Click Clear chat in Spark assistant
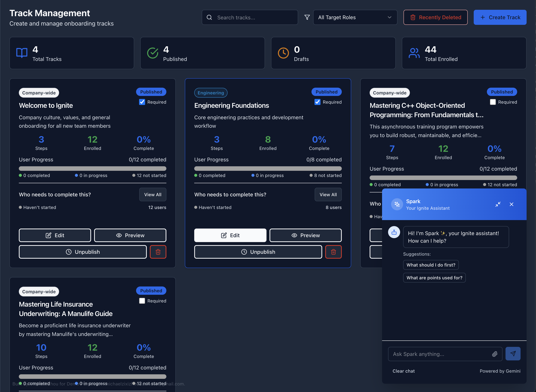The image size is (536, 392). pyautogui.click(x=403, y=371)
